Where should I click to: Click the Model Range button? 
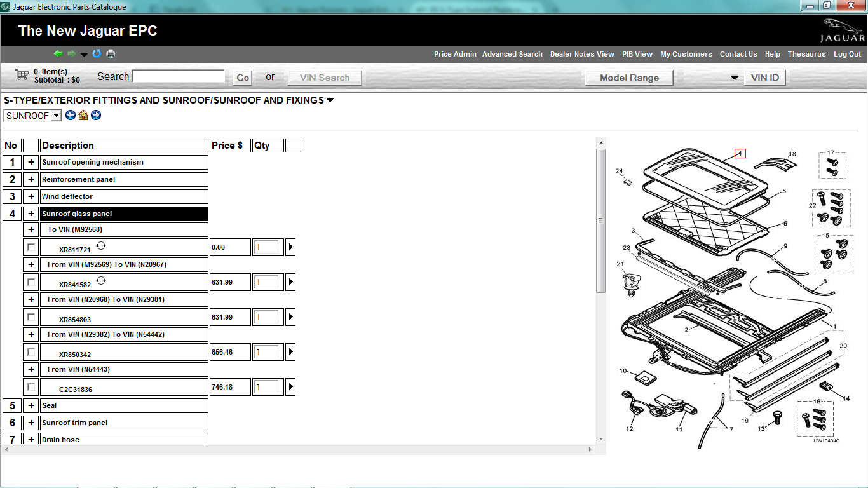click(630, 78)
